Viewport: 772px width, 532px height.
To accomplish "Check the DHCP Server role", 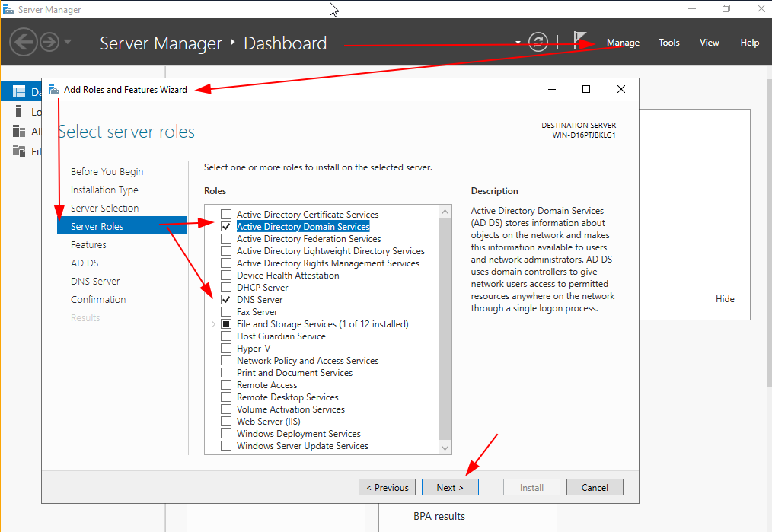I will pos(226,288).
